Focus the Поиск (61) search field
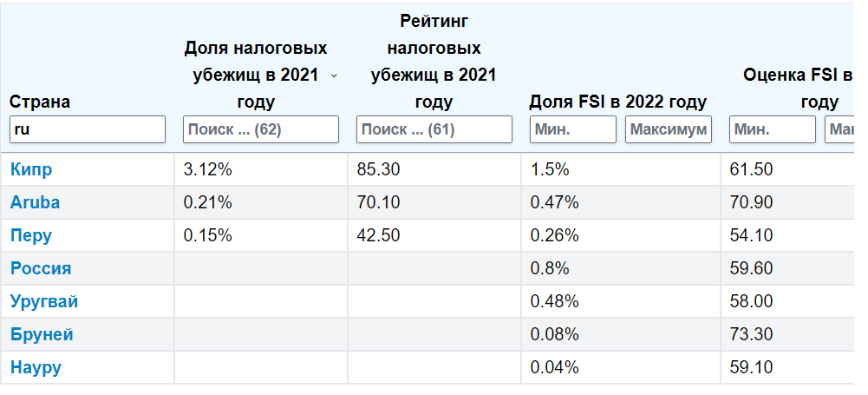The width and height of the screenshot is (868, 395). pos(434,129)
